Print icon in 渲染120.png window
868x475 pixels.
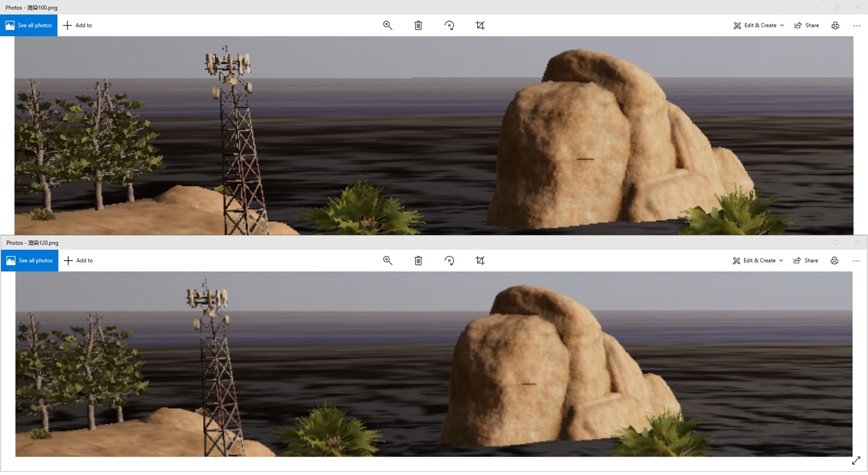pos(834,261)
